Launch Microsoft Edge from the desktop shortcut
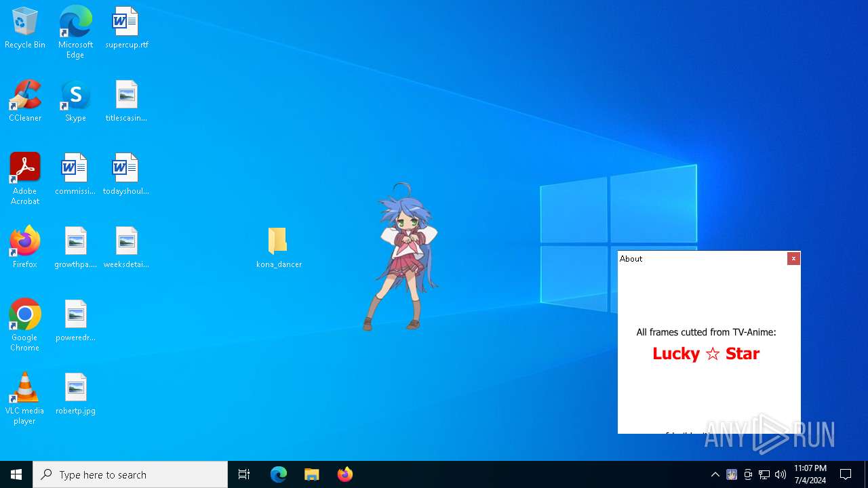 click(75, 32)
